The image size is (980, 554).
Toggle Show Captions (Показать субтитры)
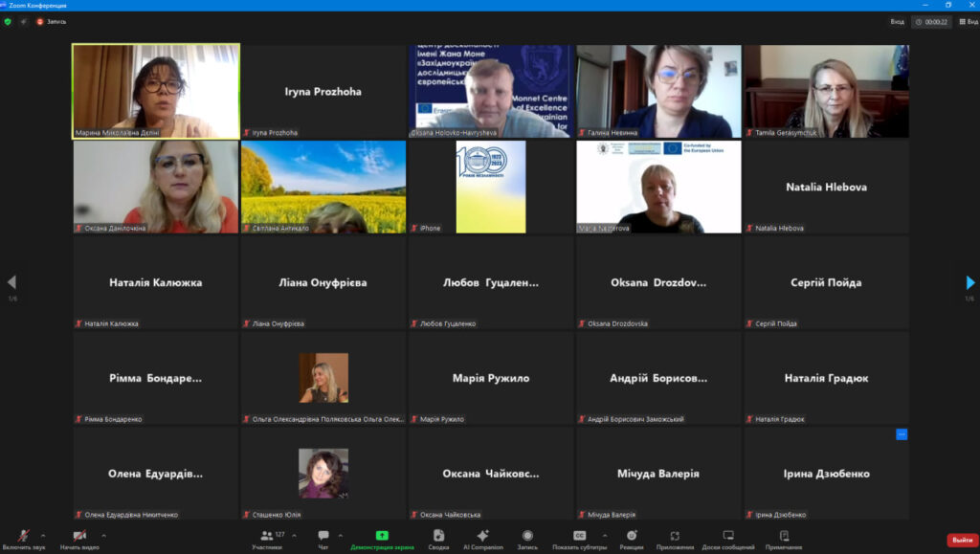(579, 537)
